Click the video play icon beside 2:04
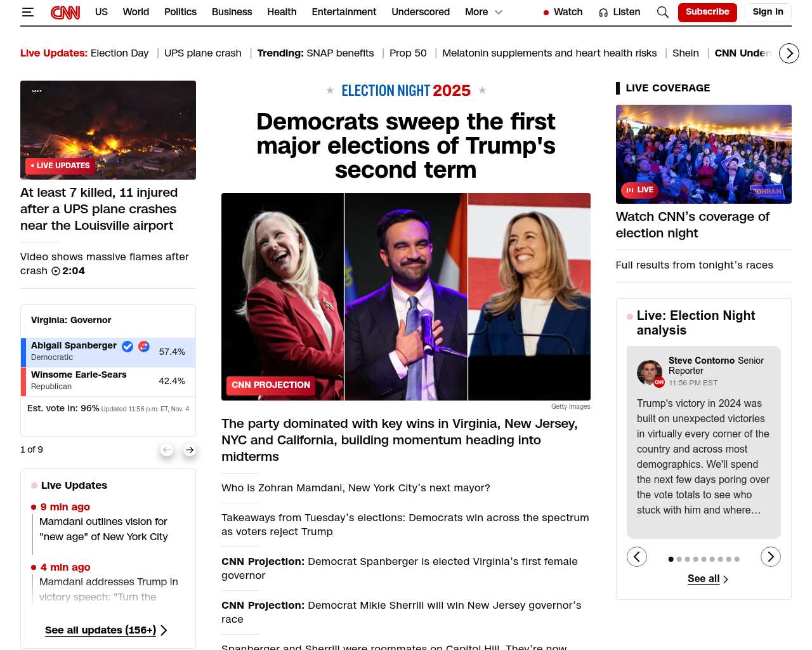Screen dimensions: 812x650 [x=56, y=271]
